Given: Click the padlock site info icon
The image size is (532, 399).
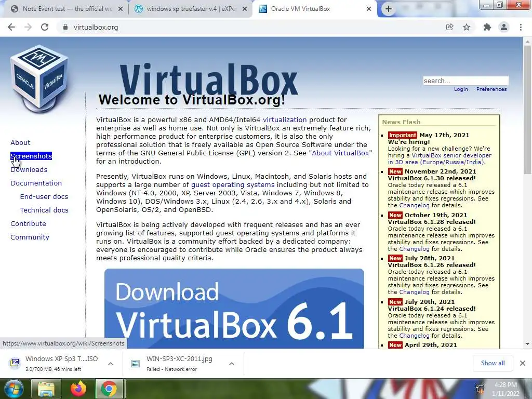Looking at the screenshot, I should click(65, 27).
